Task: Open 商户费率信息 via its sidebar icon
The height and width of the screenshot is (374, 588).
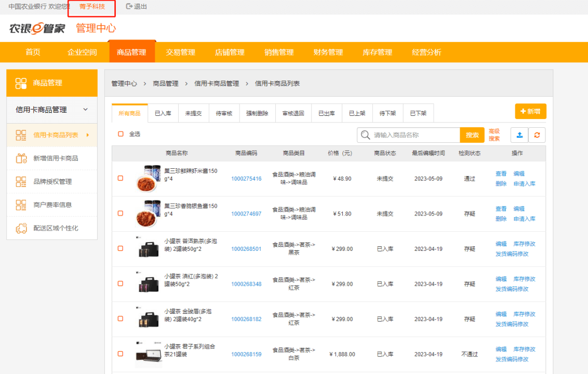Action: [21, 205]
